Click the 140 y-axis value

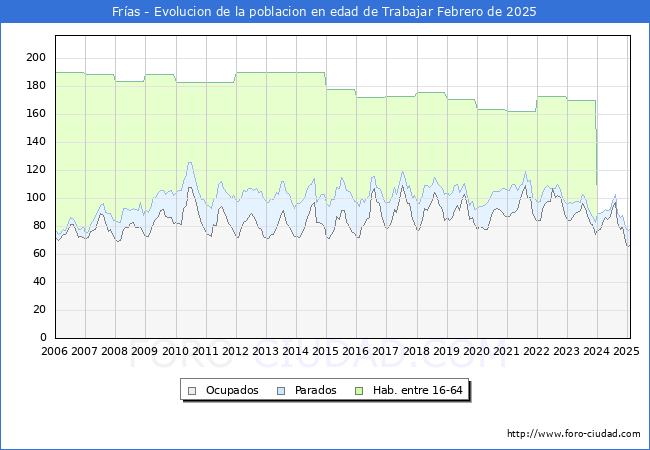[x=36, y=142]
